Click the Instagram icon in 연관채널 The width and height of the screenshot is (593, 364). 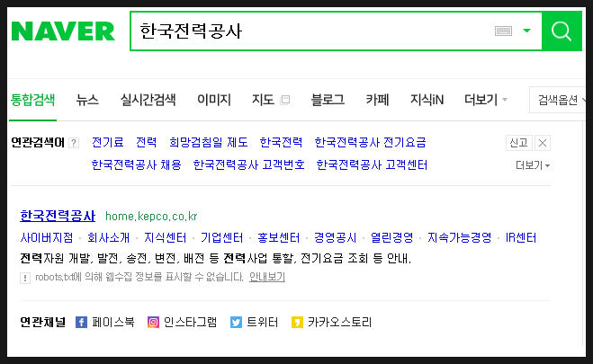pos(153,323)
